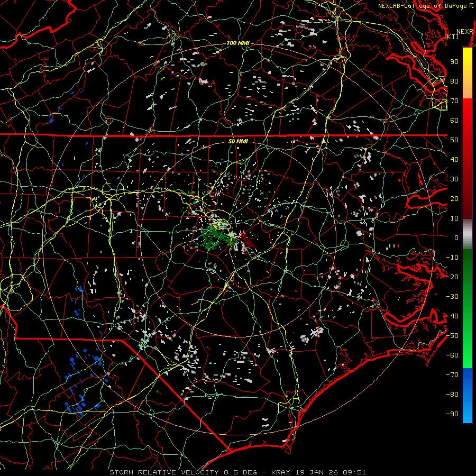Click the 60 value on the velocity scale

click(x=454, y=121)
